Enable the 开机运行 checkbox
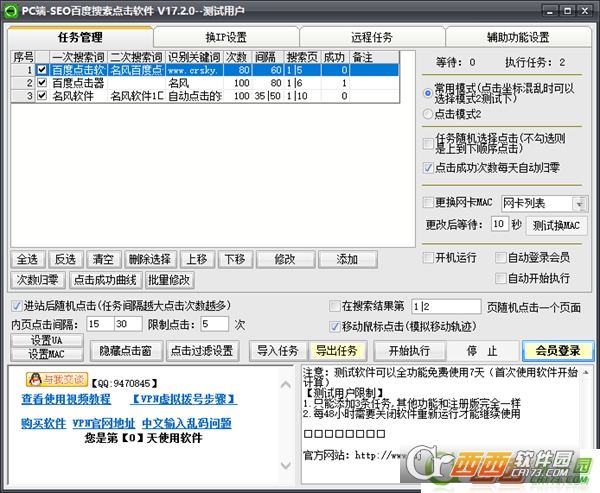 (x=428, y=258)
